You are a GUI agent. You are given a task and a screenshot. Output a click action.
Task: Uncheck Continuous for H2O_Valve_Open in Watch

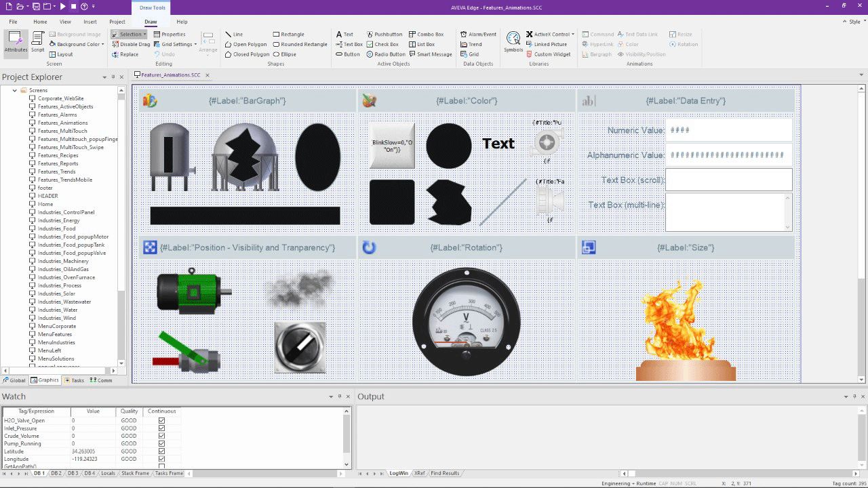pos(161,420)
